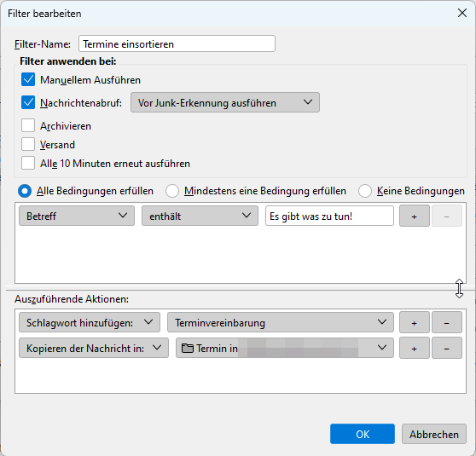Add action after Schlagwort hinzufügen row
Screen dimensions: 476x456
(415, 322)
